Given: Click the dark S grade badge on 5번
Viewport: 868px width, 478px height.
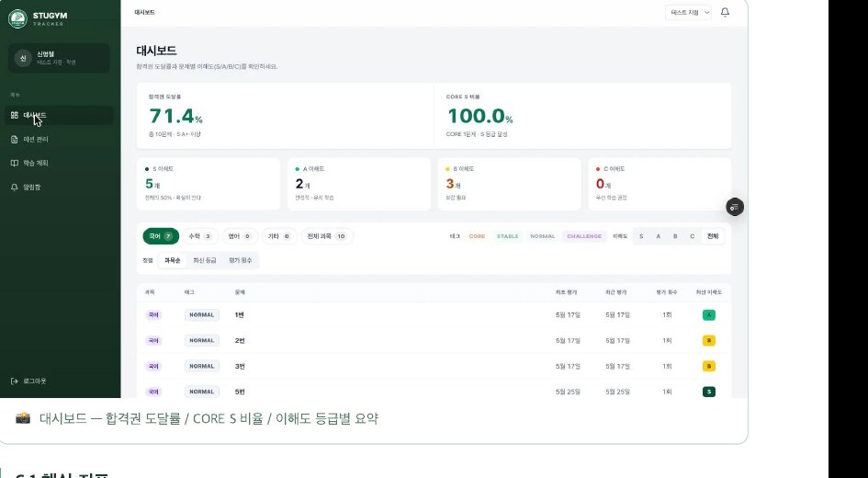Looking at the screenshot, I should (x=708, y=392).
